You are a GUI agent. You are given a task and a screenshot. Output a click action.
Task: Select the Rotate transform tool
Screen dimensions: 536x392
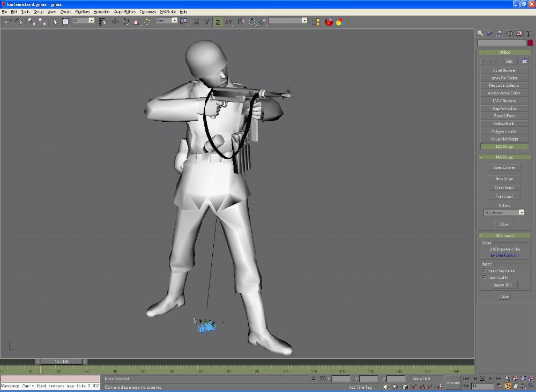(125, 21)
